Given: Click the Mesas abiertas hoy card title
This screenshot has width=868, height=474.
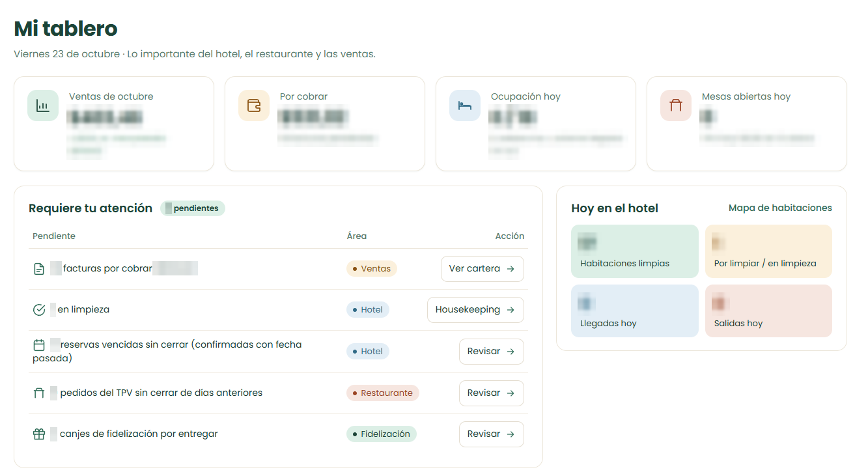Looking at the screenshot, I should [746, 97].
